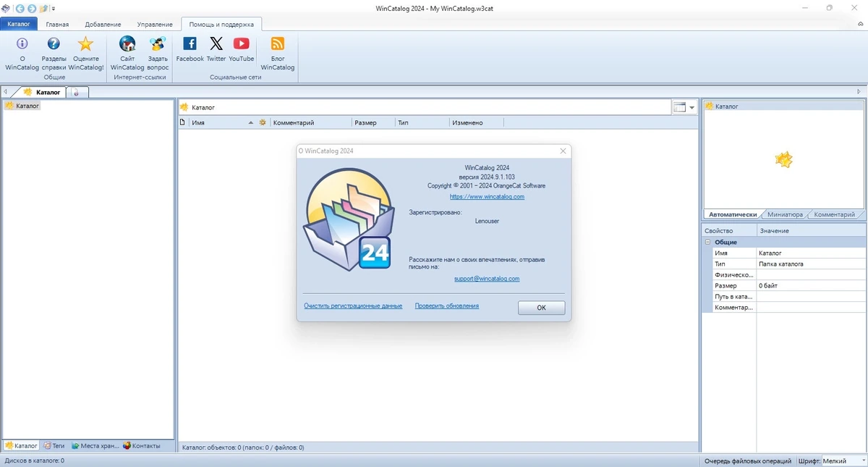Image resolution: width=868 pixels, height=467 pixels.
Task: Select the Помощь и поддержка ribbon tab
Action: (221, 24)
